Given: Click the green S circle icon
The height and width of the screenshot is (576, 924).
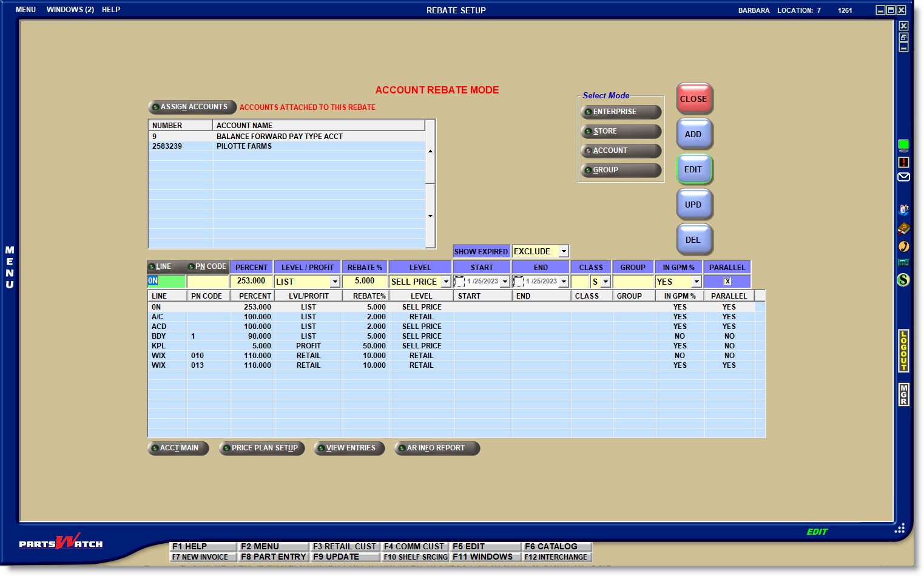Looking at the screenshot, I should point(903,280).
